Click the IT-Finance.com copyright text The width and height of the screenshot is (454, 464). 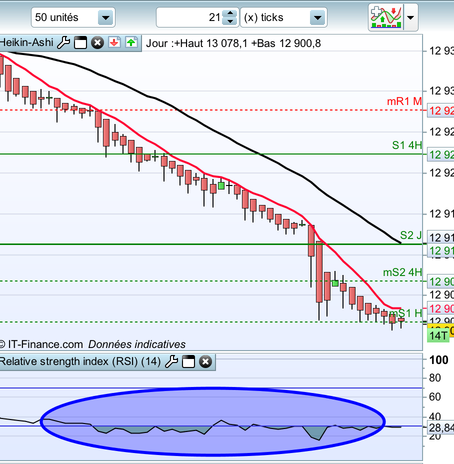(x=41, y=344)
